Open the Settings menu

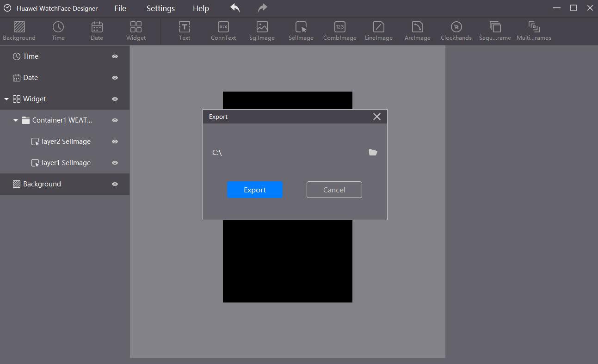pyautogui.click(x=160, y=8)
